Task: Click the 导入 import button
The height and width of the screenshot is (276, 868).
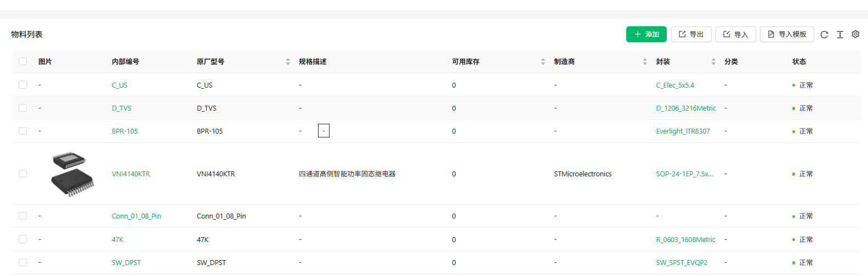Action: click(x=735, y=34)
